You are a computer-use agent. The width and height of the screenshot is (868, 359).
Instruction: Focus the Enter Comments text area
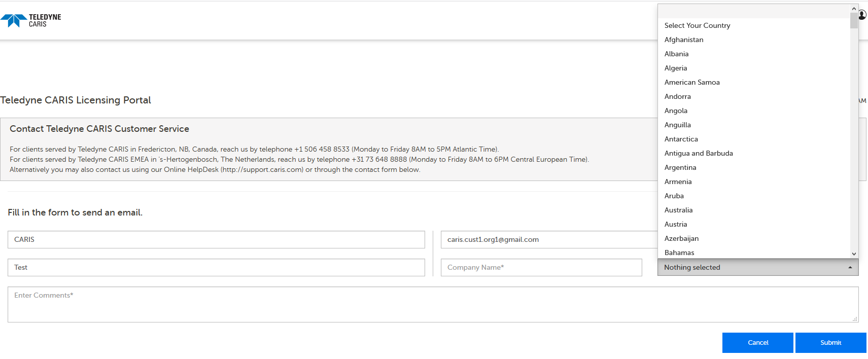pos(433,304)
